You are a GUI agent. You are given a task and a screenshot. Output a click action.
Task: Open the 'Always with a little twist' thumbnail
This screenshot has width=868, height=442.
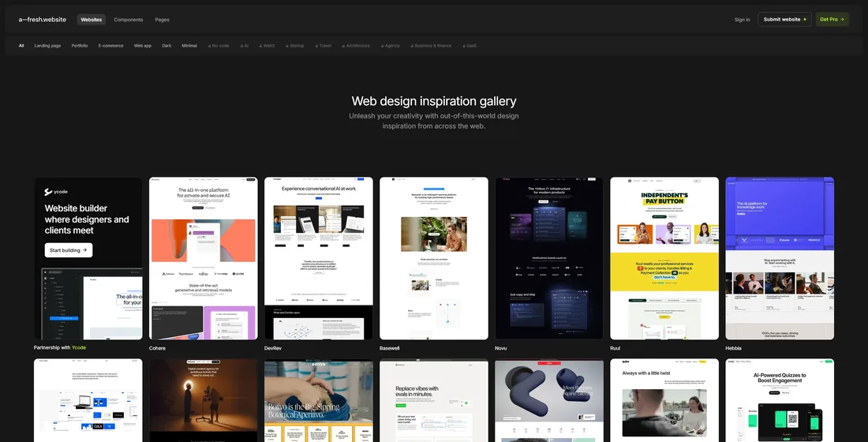coord(664,400)
